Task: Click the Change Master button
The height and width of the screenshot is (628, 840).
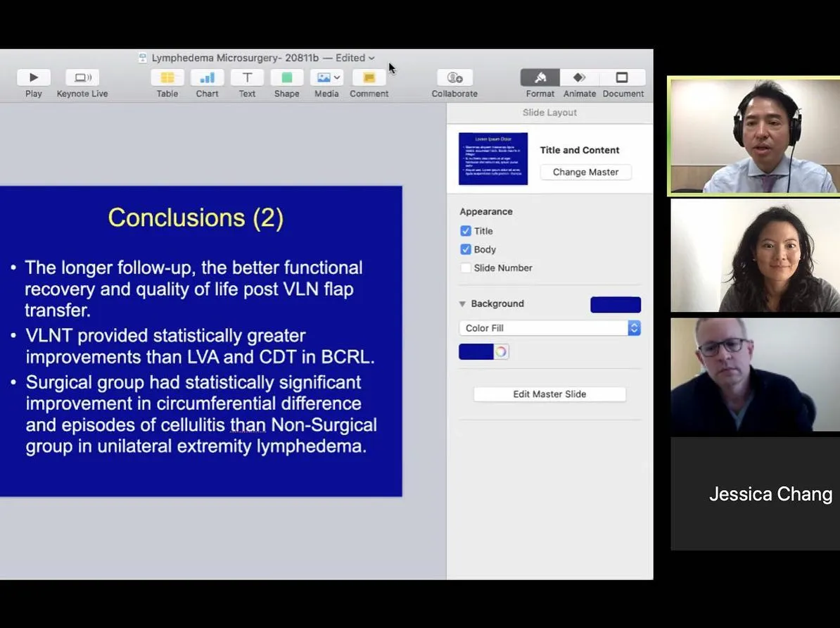Action: [585, 172]
